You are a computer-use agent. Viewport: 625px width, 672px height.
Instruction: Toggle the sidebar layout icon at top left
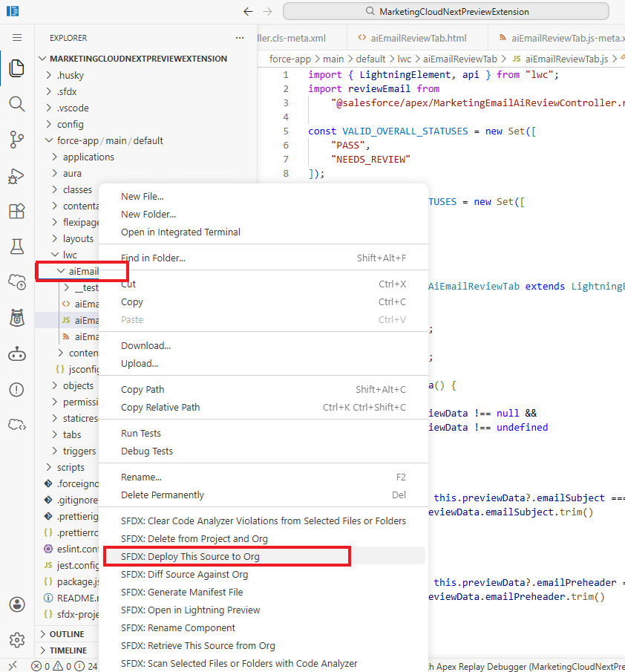point(13,11)
